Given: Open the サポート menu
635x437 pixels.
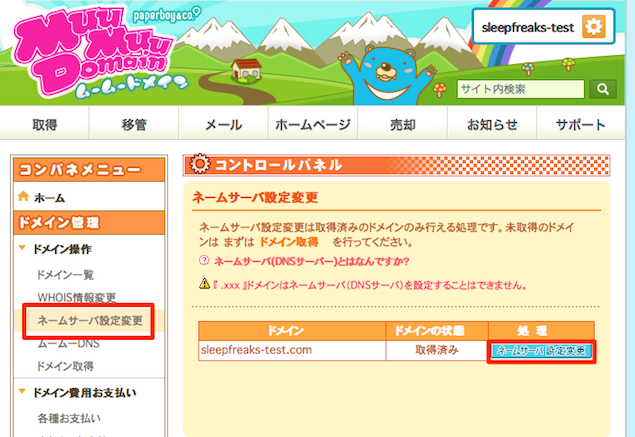Looking at the screenshot, I should point(581,124).
